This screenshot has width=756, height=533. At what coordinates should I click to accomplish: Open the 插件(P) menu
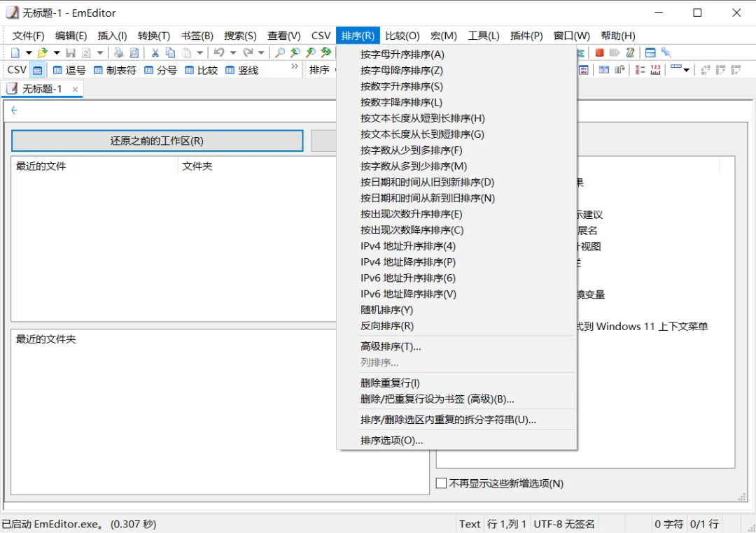[526, 36]
